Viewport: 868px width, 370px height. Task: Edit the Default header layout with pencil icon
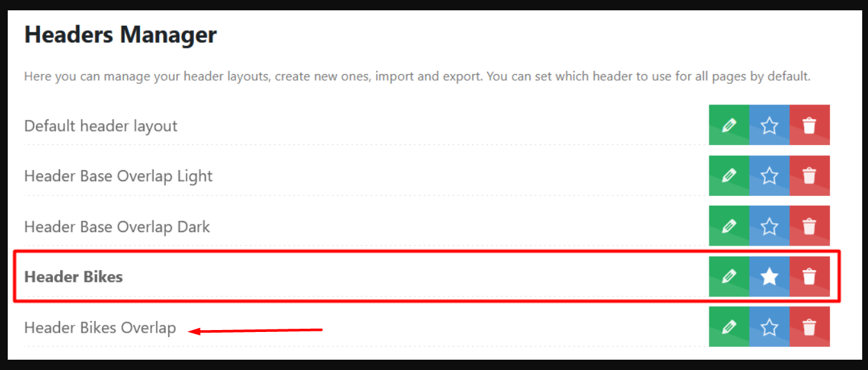click(729, 125)
